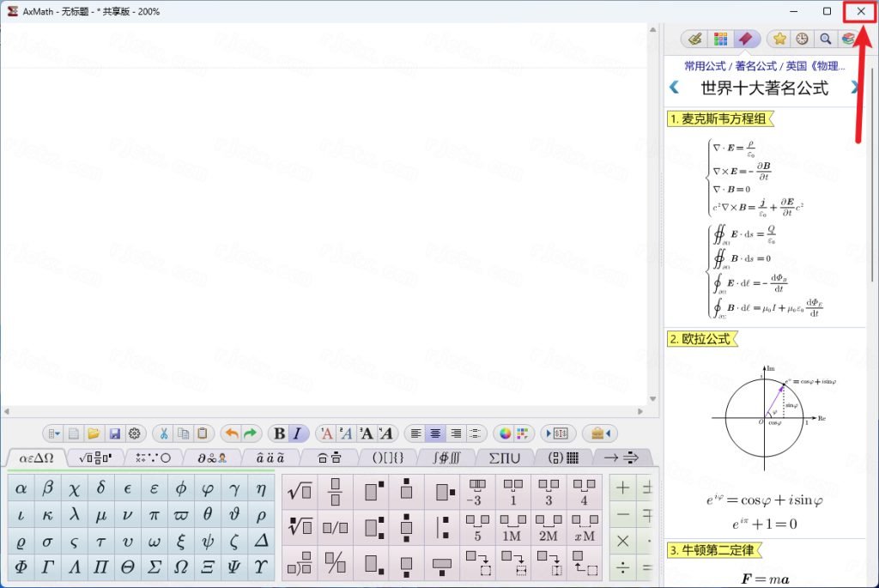Create a new blank document

click(74, 433)
